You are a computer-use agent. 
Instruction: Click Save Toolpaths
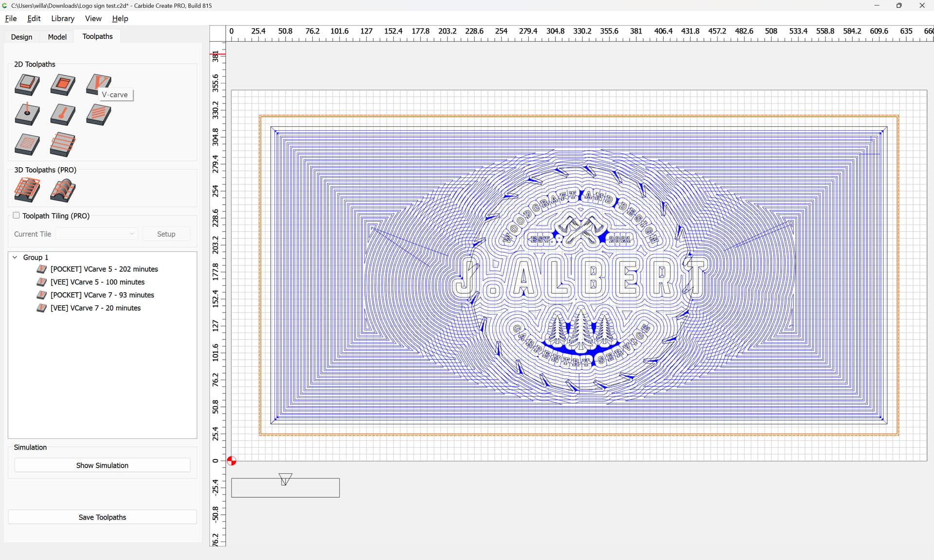click(x=102, y=517)
